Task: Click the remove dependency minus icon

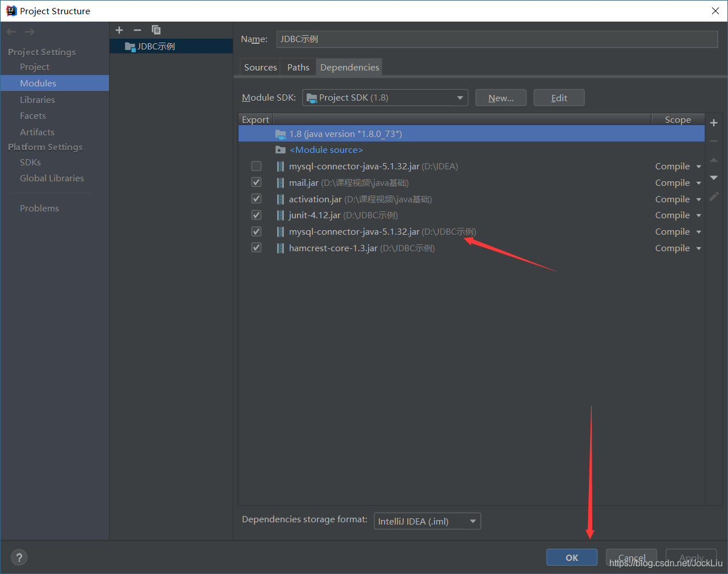Action: (x=714, y=141)
